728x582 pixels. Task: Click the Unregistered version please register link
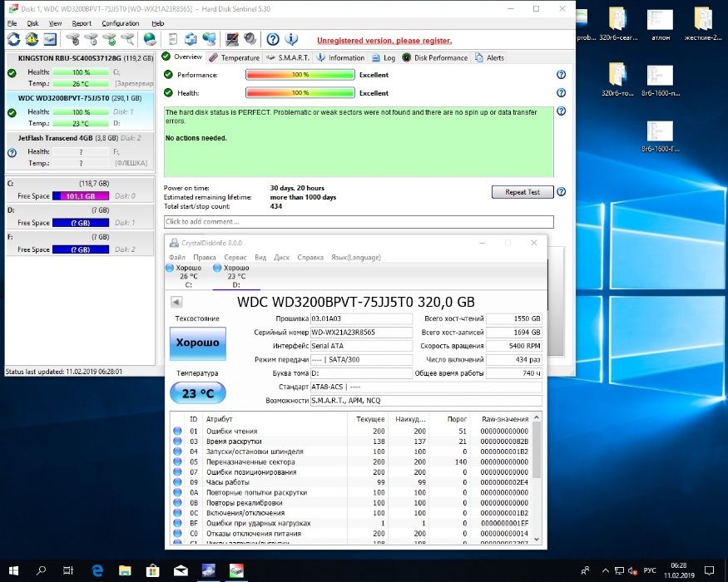(384, 41)
